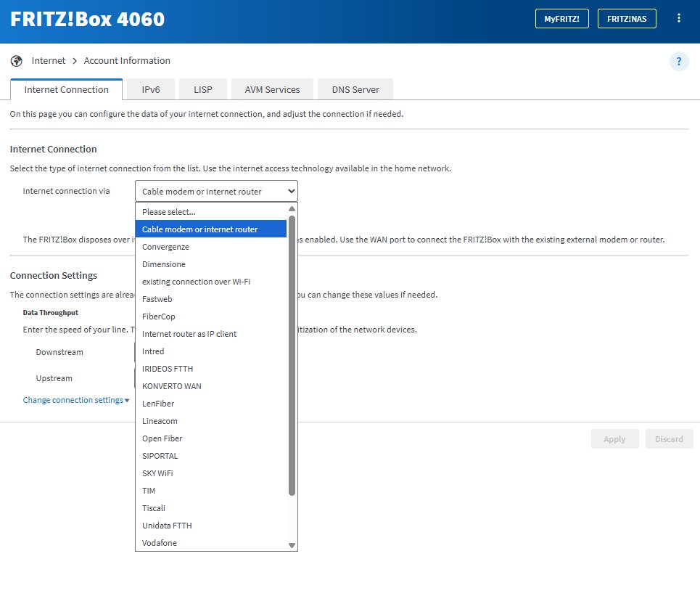Open the three-dot options menu
The width and height of the screenshot is (700, 596).
(679, 18)
